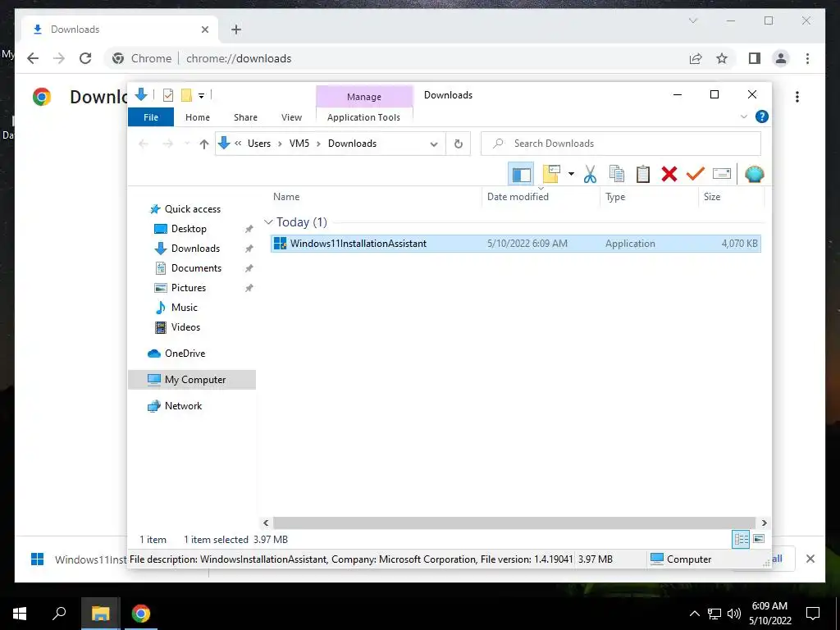
Task: Cut the selected file with scissors icon
Action: 591,174
